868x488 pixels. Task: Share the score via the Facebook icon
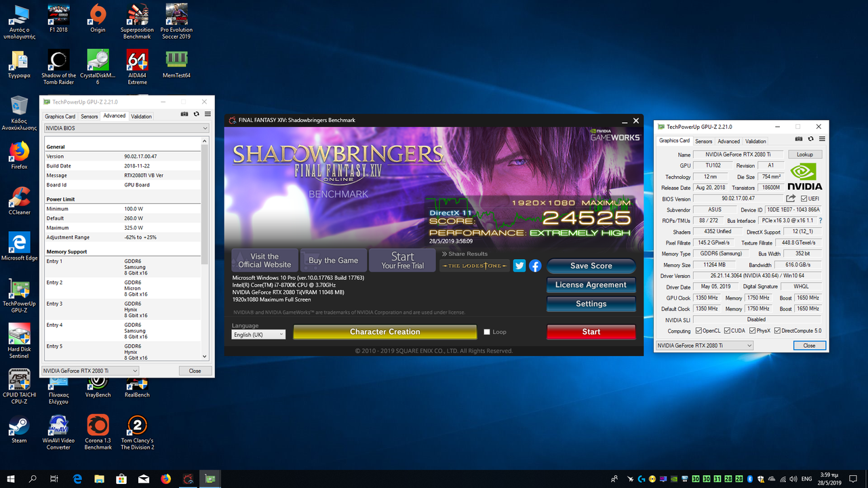tap(535, 266)
